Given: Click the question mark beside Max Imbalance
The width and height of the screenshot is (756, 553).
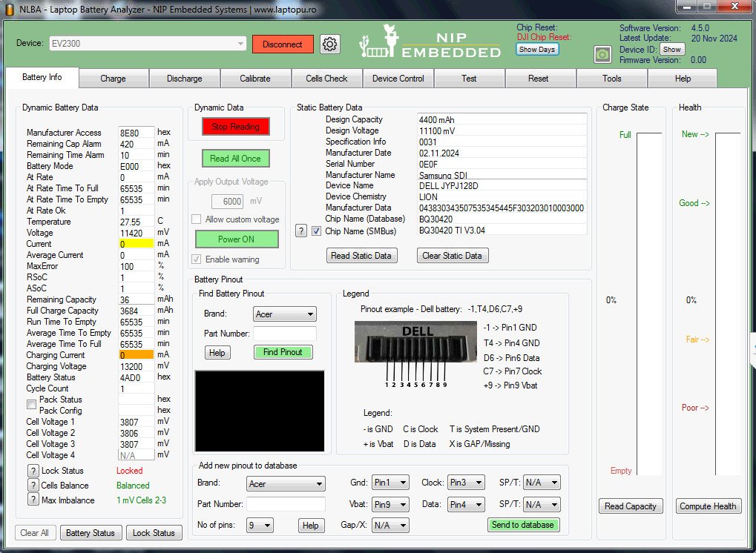Looking at the screenshot, I should pos(33,500).
